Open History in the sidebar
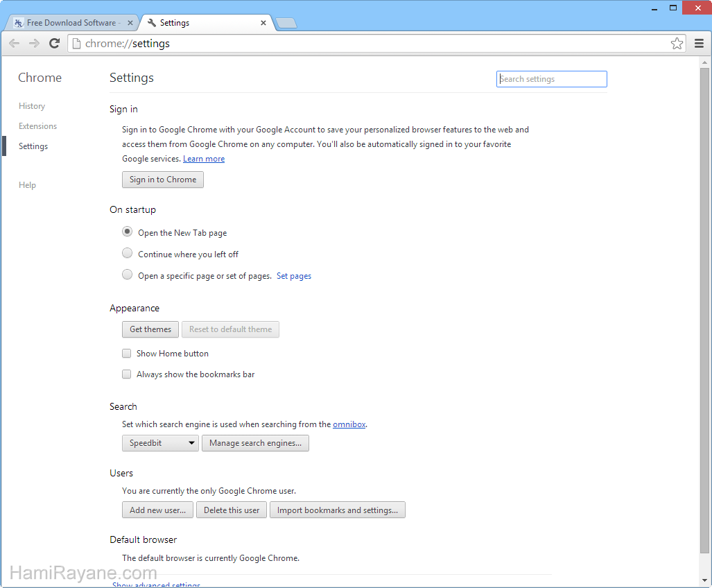This screenshot has height=588, width=712. [32, 106]
